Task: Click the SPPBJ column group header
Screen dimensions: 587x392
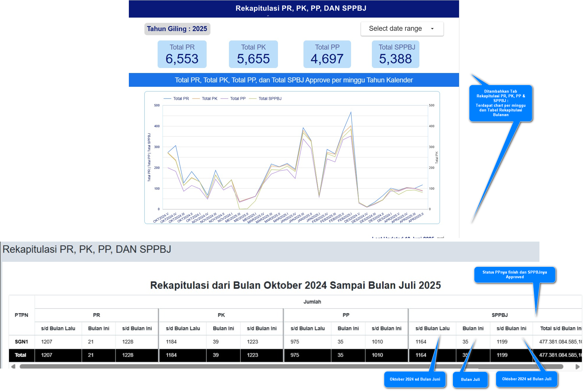Action: [x=500, y=315]
